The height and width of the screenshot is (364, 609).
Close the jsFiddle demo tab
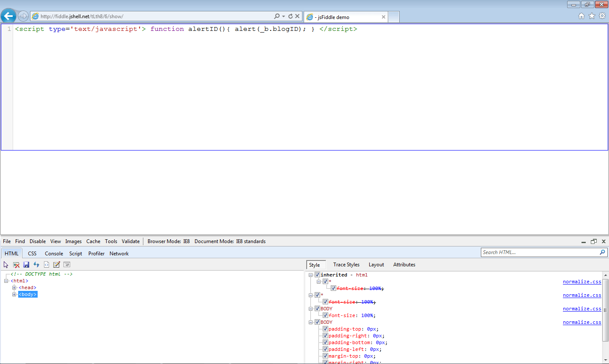tap(384, 17)
